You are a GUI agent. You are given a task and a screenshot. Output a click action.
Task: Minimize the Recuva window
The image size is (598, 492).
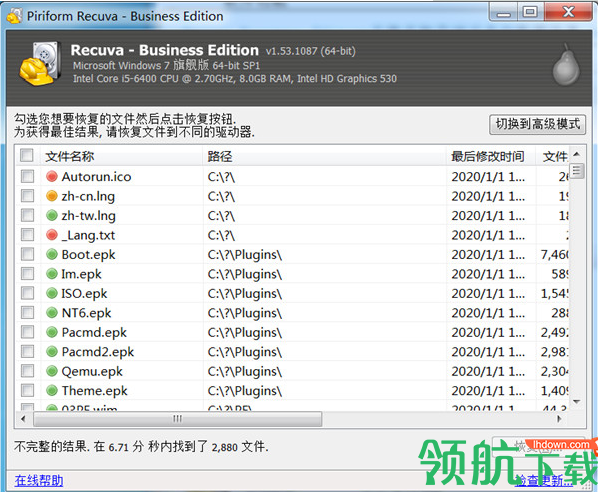click(503, 12)
